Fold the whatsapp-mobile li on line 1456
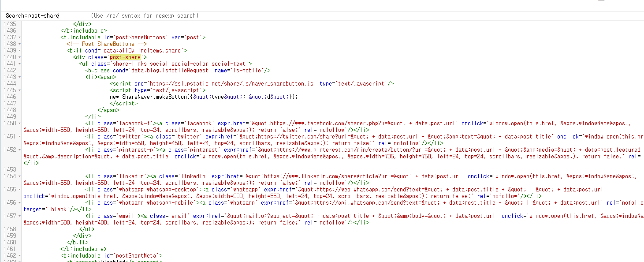Image resolution: width=644 pixels, height=262 pixels. pyautogui.click(x=20, y=202)
